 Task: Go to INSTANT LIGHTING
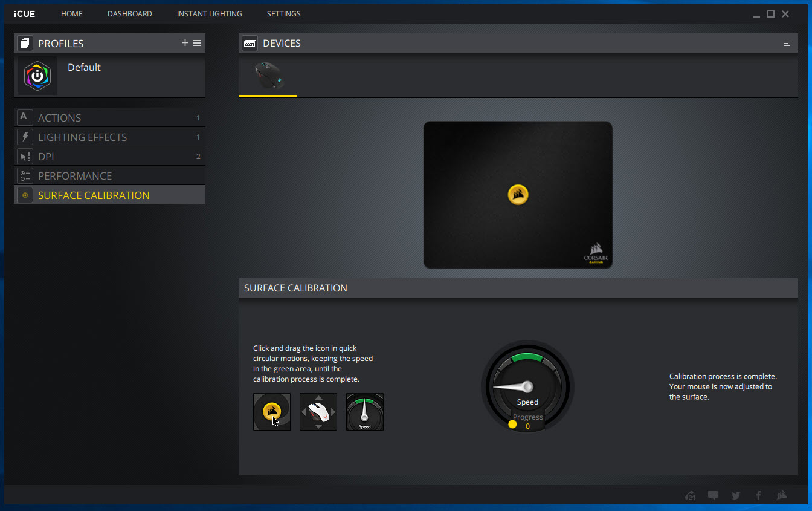click(x=210, y=13)
